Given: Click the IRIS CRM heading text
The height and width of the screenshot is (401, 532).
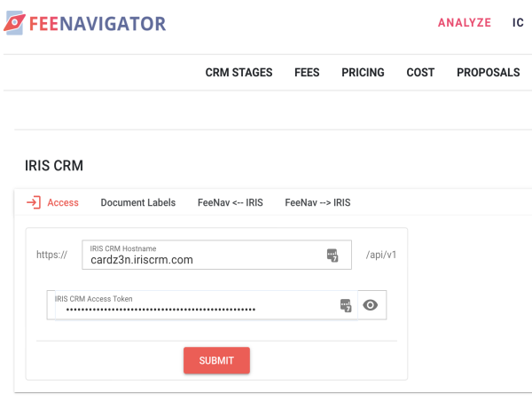Looking at the screenshot, I should [54, 166].
